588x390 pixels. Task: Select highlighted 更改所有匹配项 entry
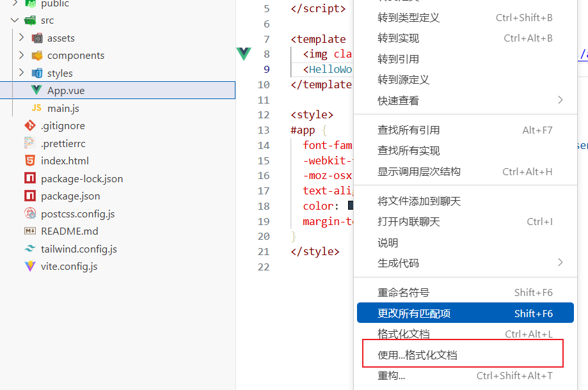(x=465, y=313)
